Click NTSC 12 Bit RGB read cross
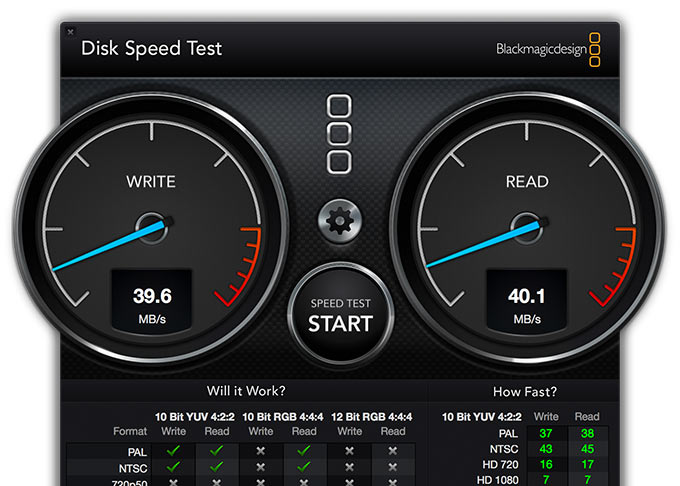The width and height of the screenshot is (680, 486). pyautogui.click(x=392, y=467)
